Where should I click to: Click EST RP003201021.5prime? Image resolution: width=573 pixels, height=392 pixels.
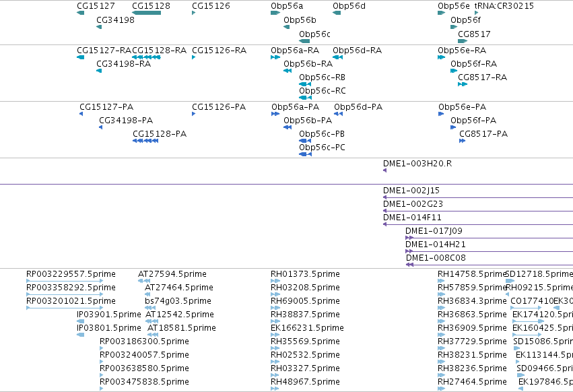pos(71,301)
